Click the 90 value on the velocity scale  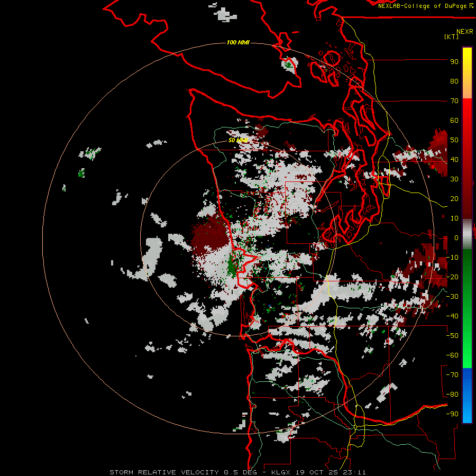coord(454,62)
